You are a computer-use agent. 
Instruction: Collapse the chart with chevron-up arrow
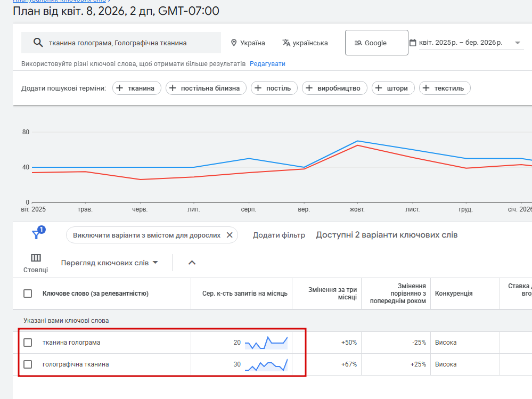click(192, 263)
